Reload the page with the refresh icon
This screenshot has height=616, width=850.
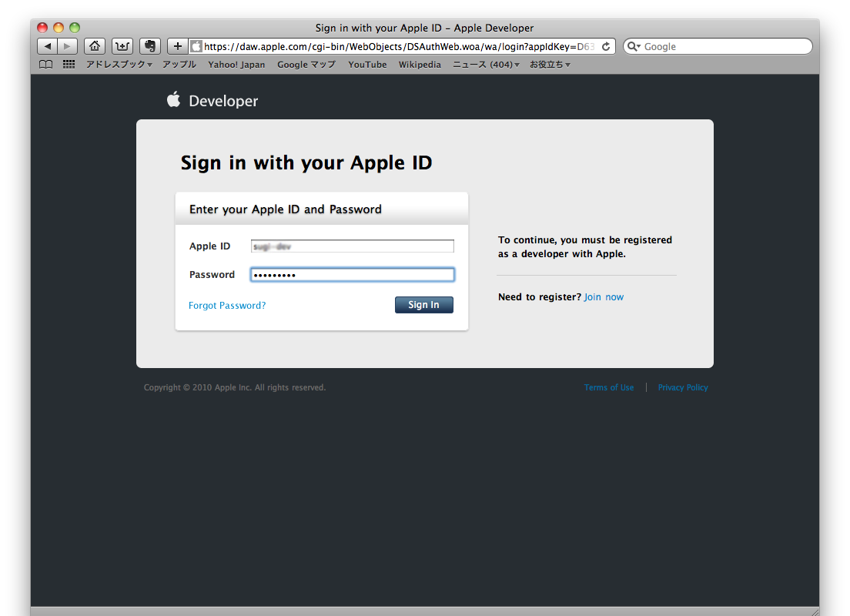(x=606, y=47)
